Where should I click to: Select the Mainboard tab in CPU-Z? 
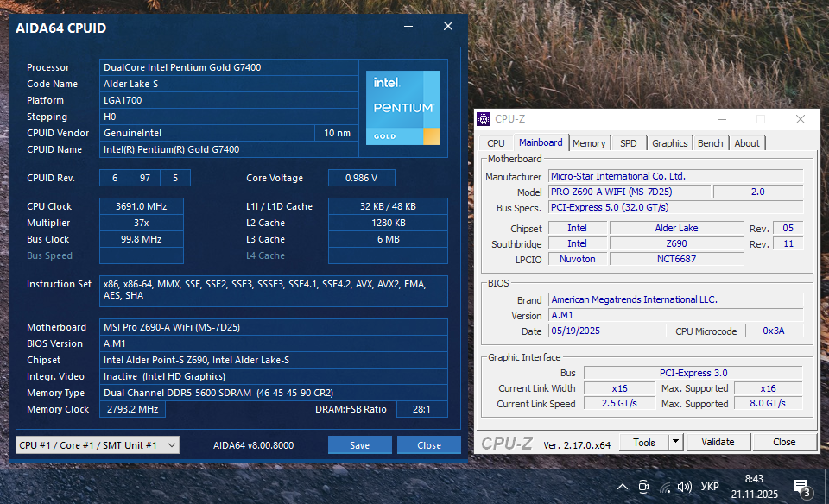(x=541, y=142)
